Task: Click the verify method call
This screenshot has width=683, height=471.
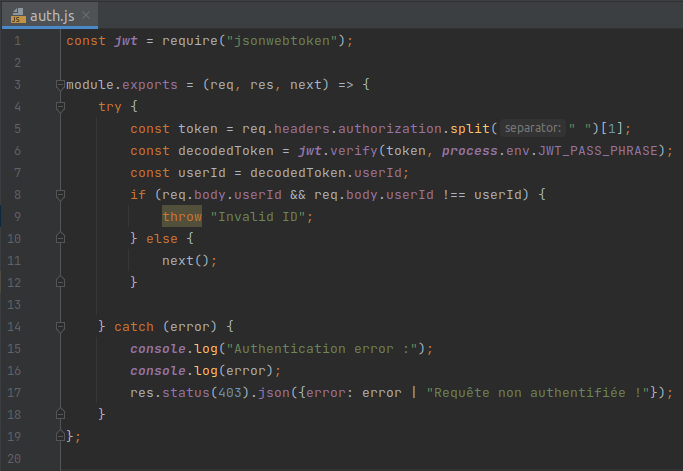Action: point(354,151)
